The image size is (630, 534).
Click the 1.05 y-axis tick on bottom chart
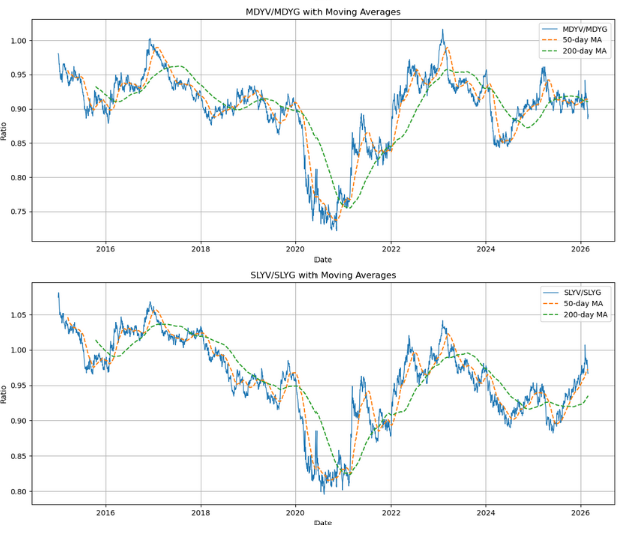tap(20, 315)
